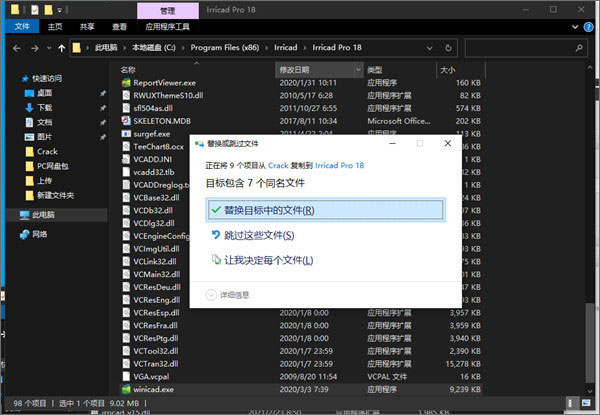Open Documents icon in sidebar
Screen dimensions: 600x415
point(29,122)
